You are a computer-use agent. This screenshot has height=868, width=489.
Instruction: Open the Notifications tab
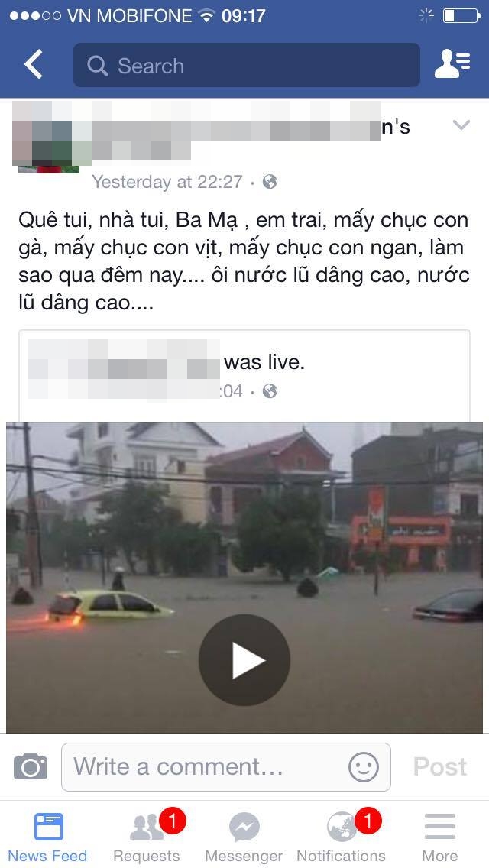tap(341, 837)
